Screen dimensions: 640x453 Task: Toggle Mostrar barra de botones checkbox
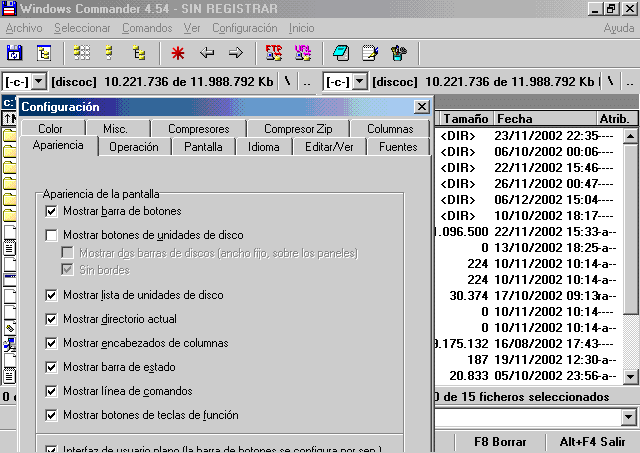(x=51, y=211)
